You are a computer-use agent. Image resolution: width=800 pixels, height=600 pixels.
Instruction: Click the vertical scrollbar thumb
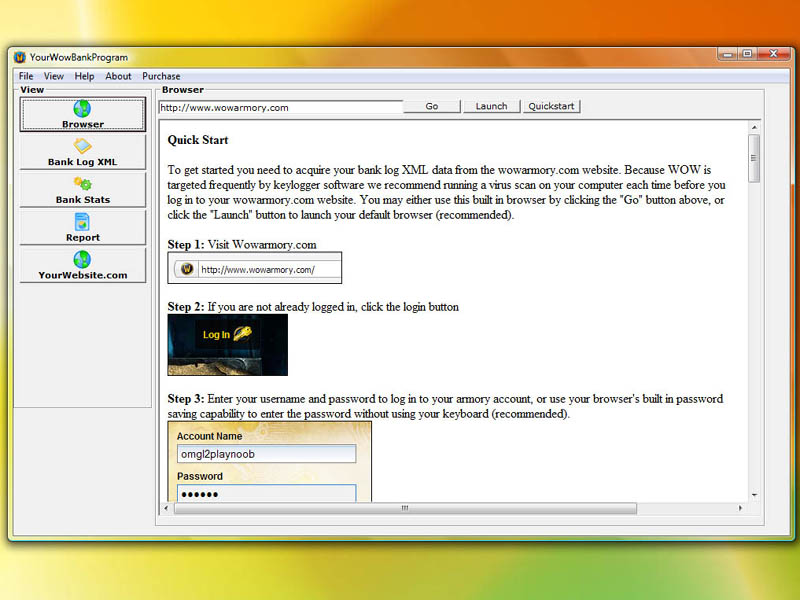[754, 158]
